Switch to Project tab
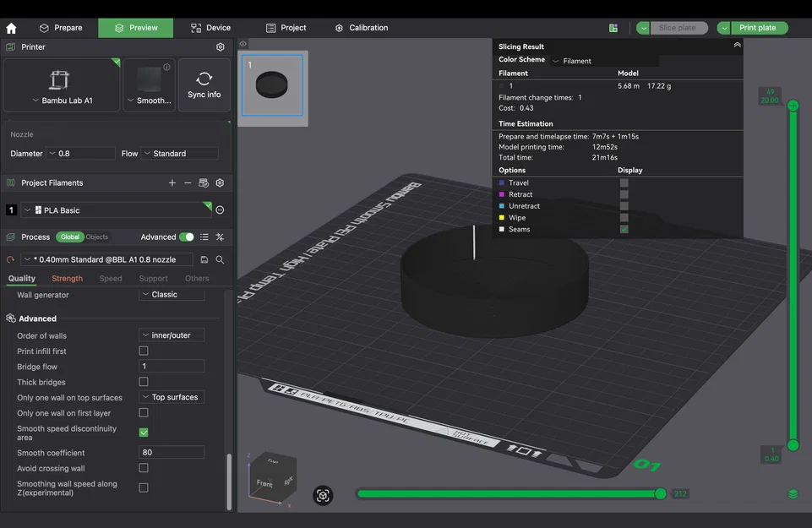 click(x=286, y=28)
